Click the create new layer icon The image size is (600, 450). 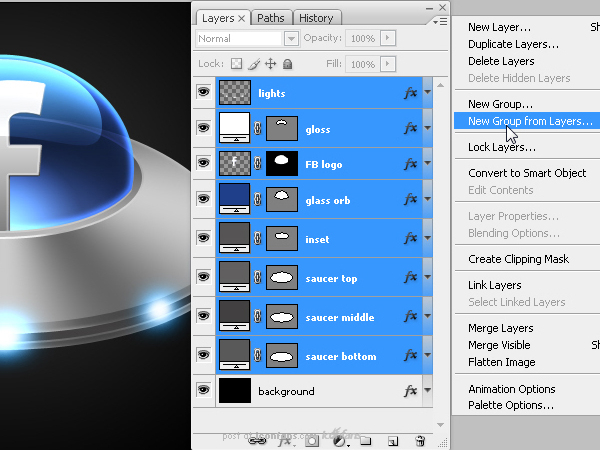pyautogui.click(x=393, y=441)
